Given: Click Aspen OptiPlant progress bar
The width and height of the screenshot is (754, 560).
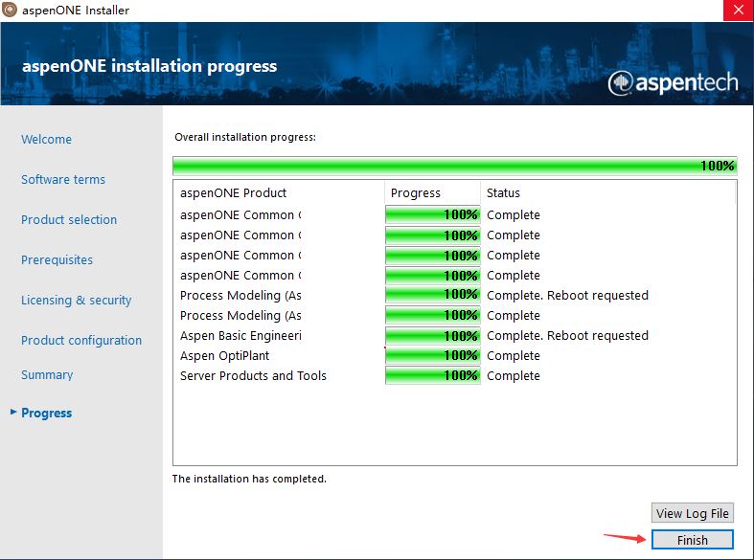Looking at the screenshot, I should tap(432, 356).
